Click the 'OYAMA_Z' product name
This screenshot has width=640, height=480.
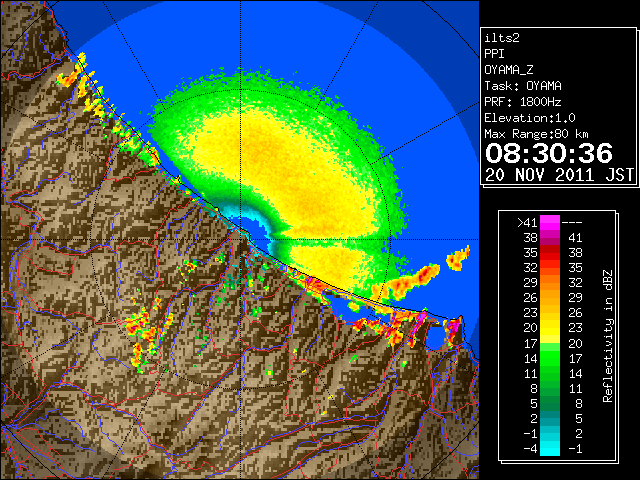(509, 70)
